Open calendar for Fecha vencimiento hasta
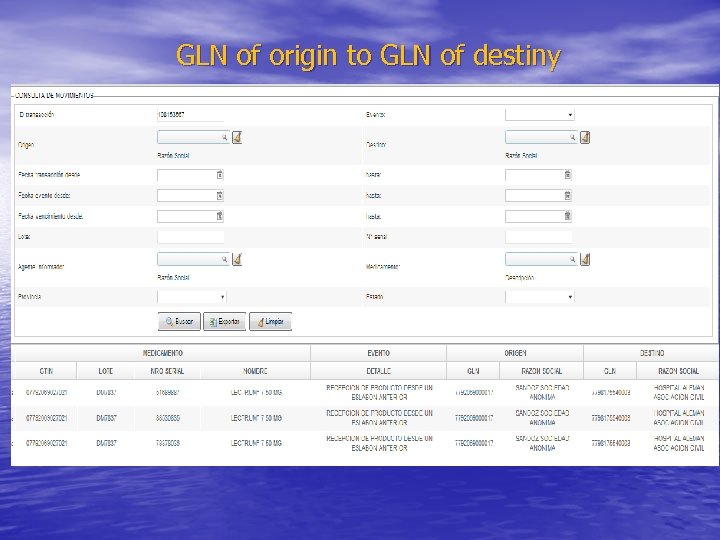 click(x=568, y=216)
